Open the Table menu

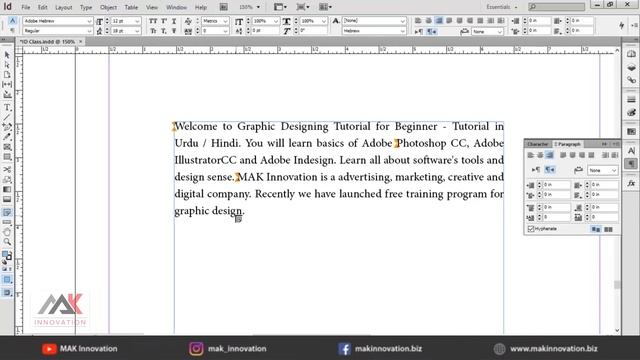tap(131, 7)
